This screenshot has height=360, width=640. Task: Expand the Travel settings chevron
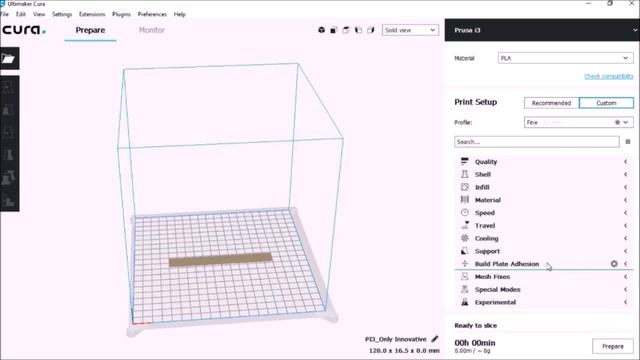625,225
